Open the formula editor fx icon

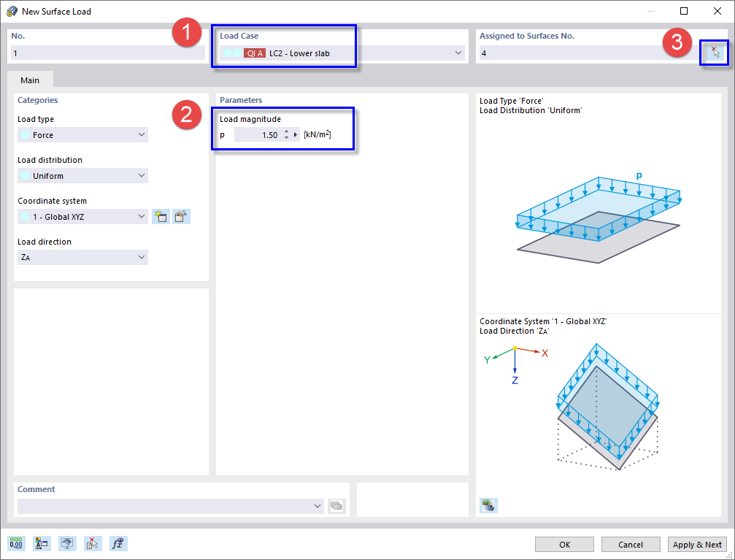tap(118, 543)
